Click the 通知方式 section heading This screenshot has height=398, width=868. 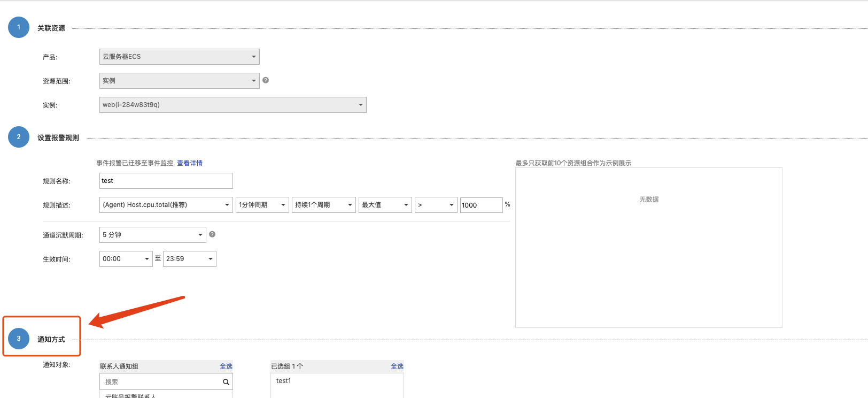click(51, 340)
